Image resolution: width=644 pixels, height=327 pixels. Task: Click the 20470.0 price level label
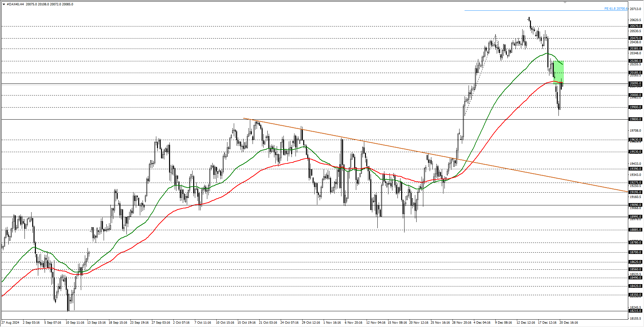pos(635,38)
